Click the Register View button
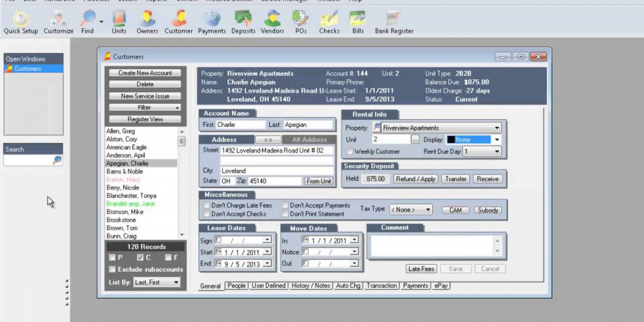This screenshot has height=322, width=644. click(x=145, y=119)
